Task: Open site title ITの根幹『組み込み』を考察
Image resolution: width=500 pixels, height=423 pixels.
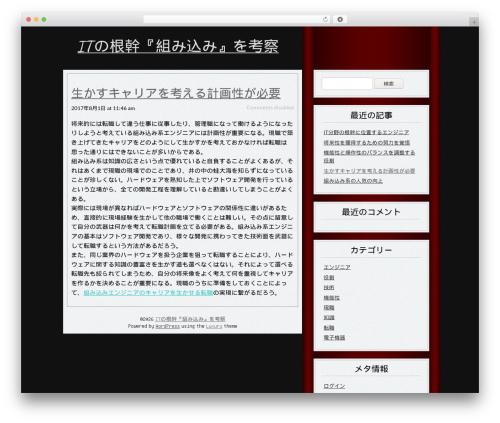Action: point(178,46)
